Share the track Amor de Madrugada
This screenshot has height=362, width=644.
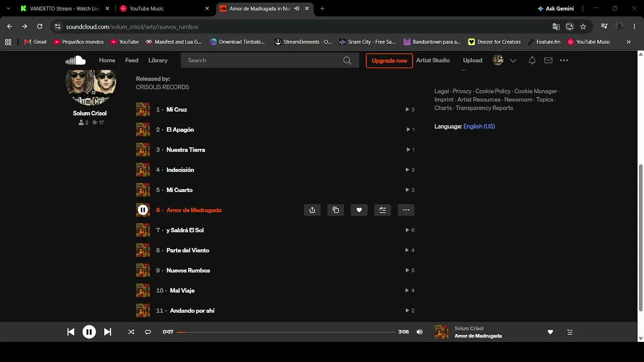(312, 210)
